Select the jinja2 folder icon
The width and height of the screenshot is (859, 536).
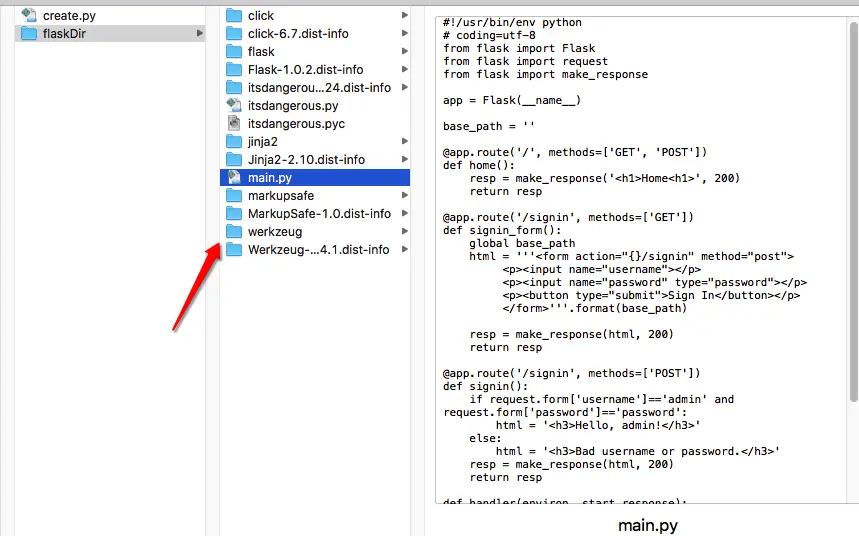[234, 141]
